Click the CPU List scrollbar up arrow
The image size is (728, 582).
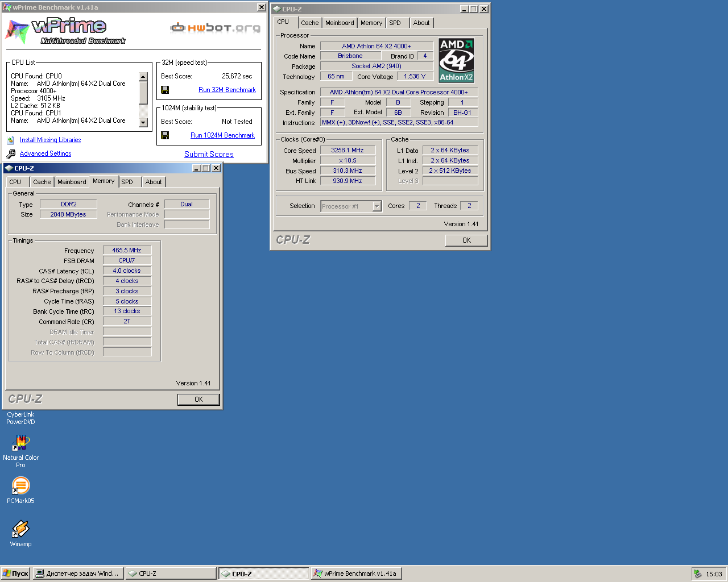(143, 77)
